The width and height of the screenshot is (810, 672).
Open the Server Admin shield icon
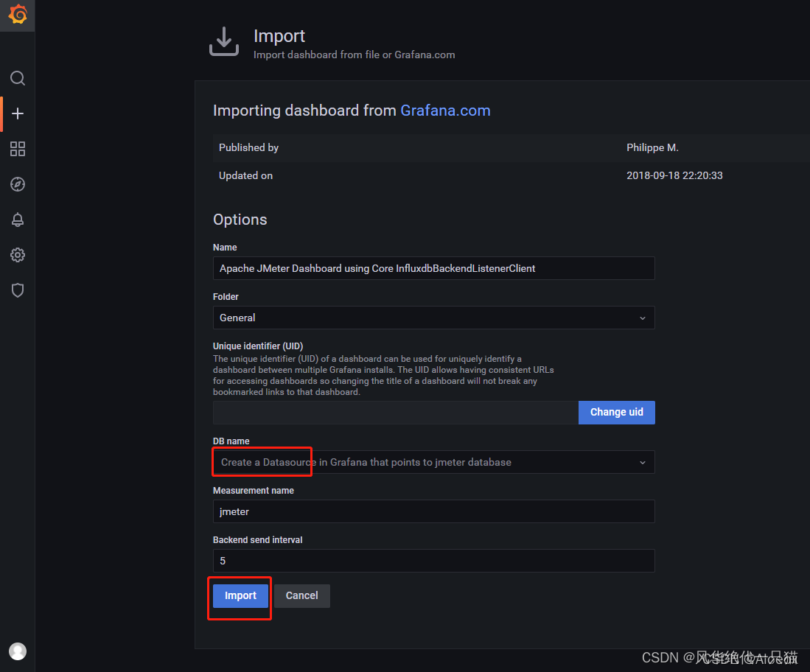(18, 290)
